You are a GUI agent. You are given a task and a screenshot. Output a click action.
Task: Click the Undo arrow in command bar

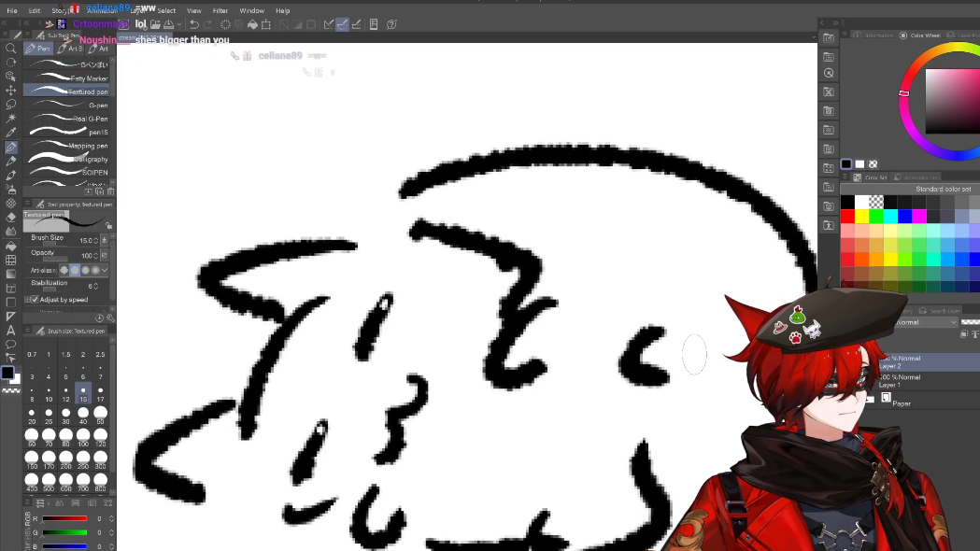point(194,24)
